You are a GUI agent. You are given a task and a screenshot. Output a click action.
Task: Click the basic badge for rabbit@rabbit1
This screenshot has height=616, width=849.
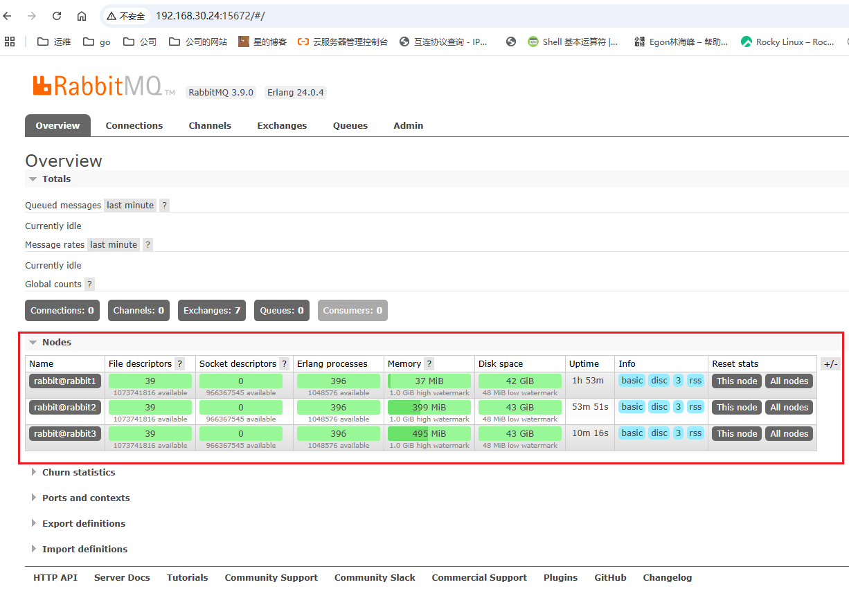point(632,381)
